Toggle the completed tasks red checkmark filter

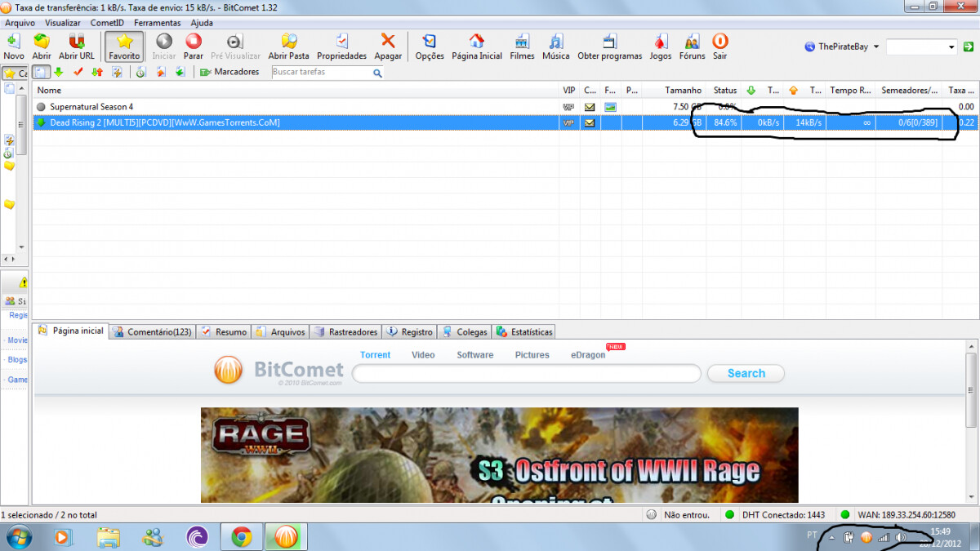click(78, 72)
